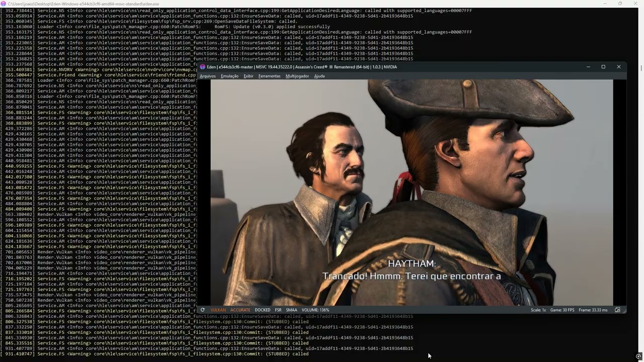Viewport: 644px width, 362px height.
Task: Open the Ferramentas menu
Action: [269, 76]
